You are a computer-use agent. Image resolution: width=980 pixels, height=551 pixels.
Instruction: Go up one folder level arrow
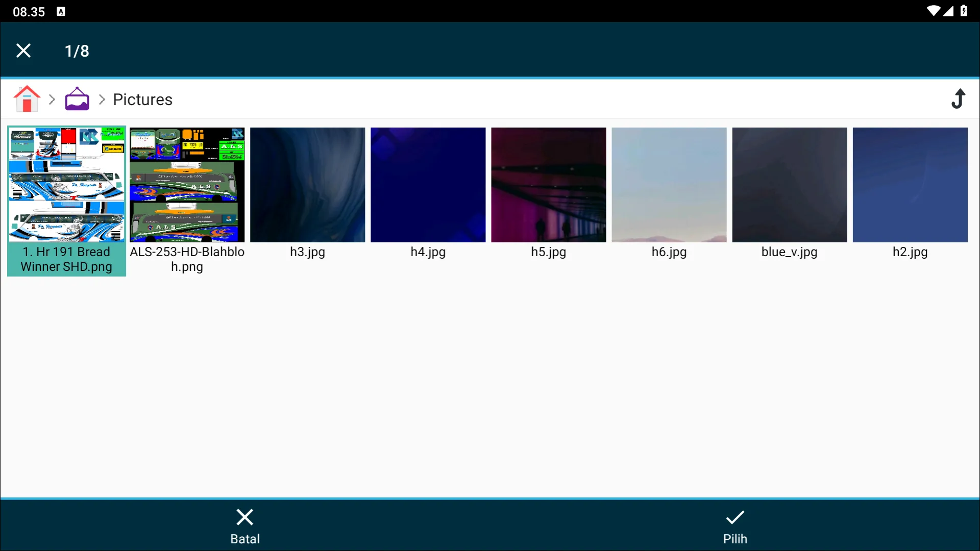[x=958, y=99]
